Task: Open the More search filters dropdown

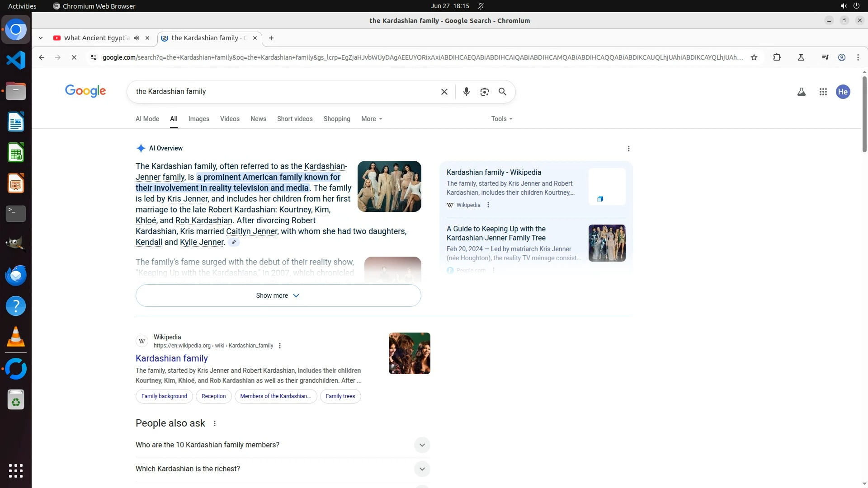Action: (x=371, y=119)
